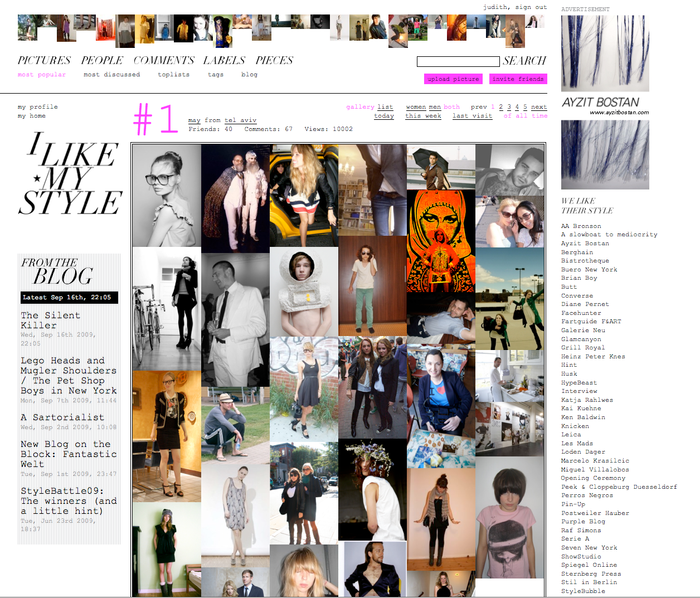Click the invite friends button
700x598 pixels.
(518, 79)
